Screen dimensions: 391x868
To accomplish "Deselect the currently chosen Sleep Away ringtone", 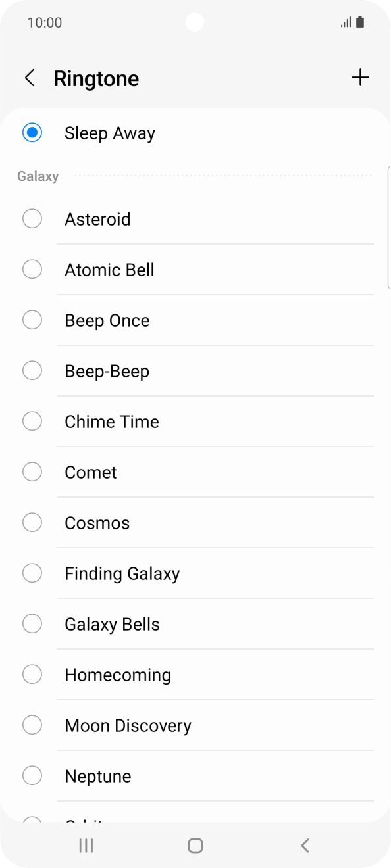I will pyautogui.click(x=32, y=132).
